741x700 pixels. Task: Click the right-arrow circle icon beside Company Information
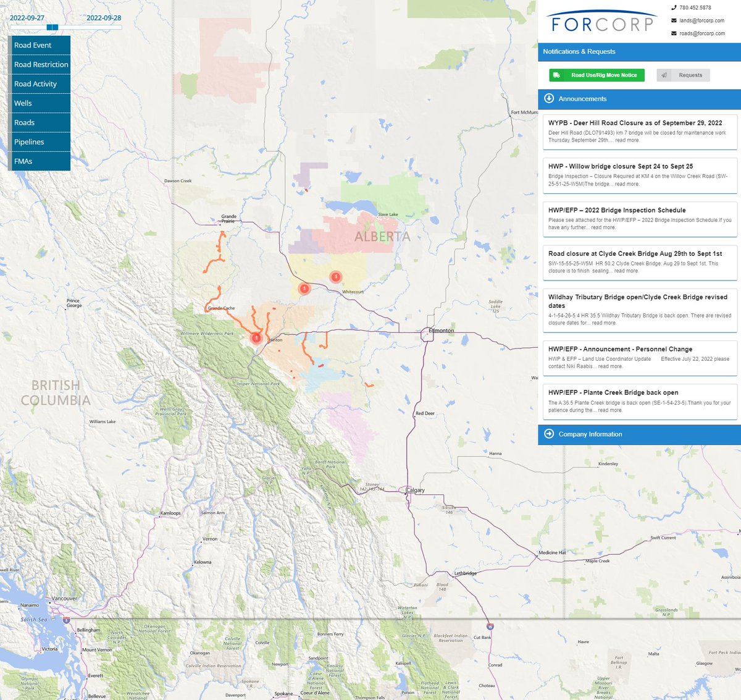549,434
